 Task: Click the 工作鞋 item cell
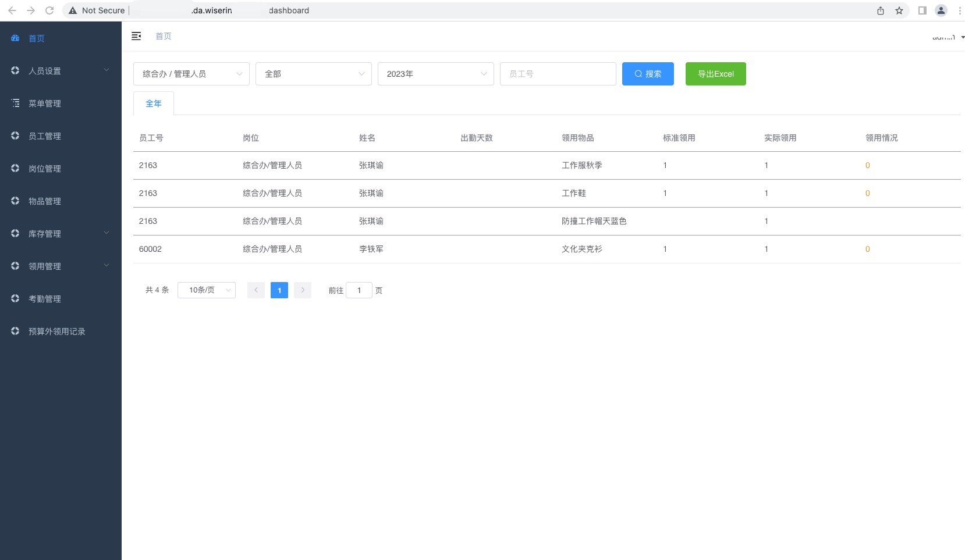point(574,193)
